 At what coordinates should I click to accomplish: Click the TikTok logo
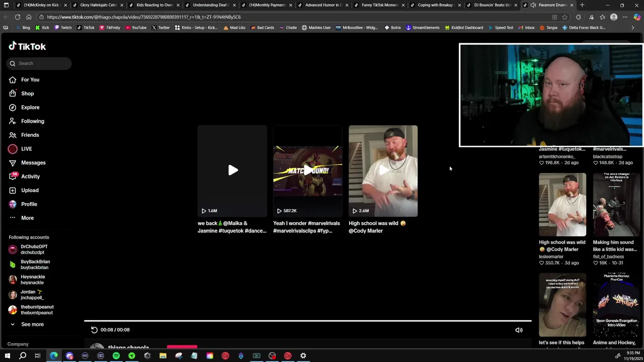tap(27, 46)
